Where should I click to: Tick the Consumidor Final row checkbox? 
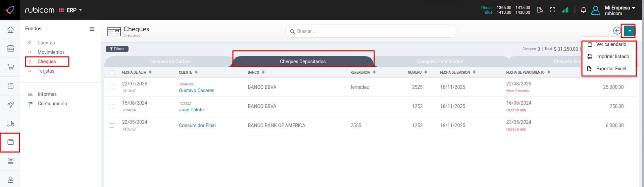[112, 125]
